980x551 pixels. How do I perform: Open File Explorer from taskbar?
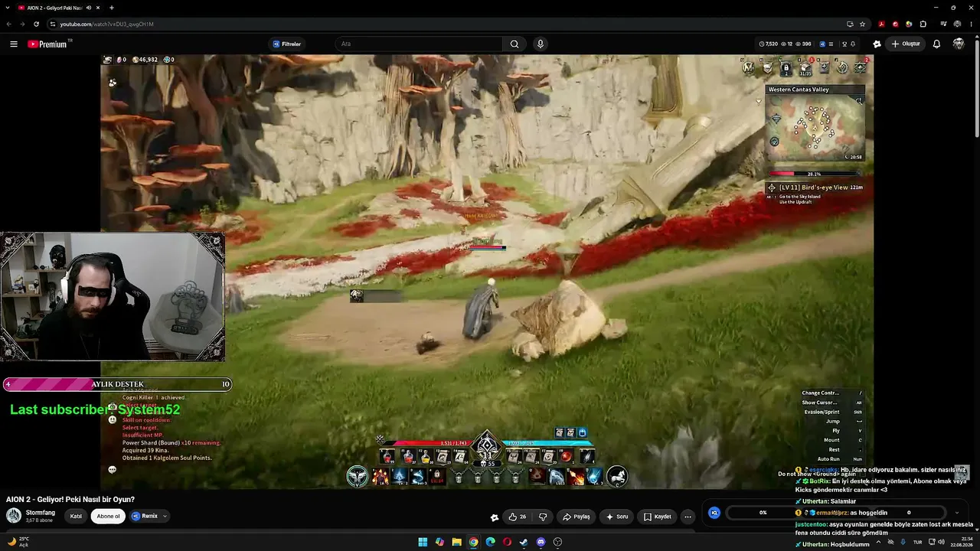tap(456, 542)
